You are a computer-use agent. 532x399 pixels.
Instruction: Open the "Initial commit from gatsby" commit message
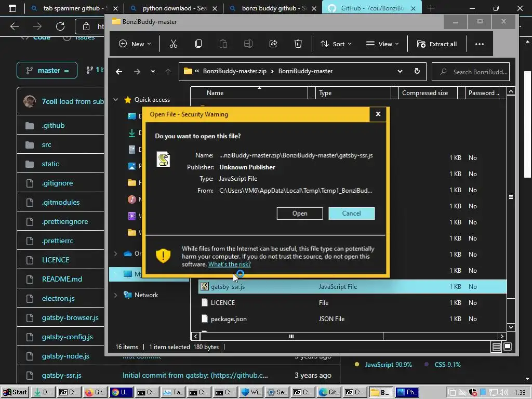click(x=195, y=375)
